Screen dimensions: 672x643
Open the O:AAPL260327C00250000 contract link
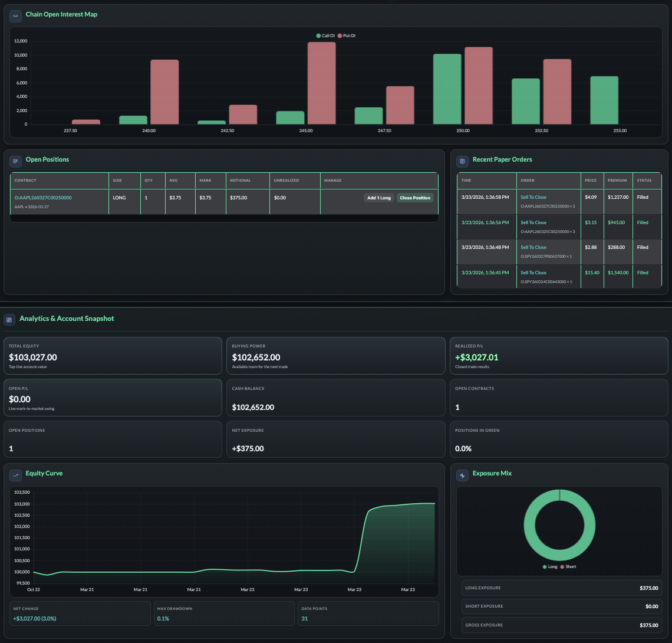coord(43,198)
